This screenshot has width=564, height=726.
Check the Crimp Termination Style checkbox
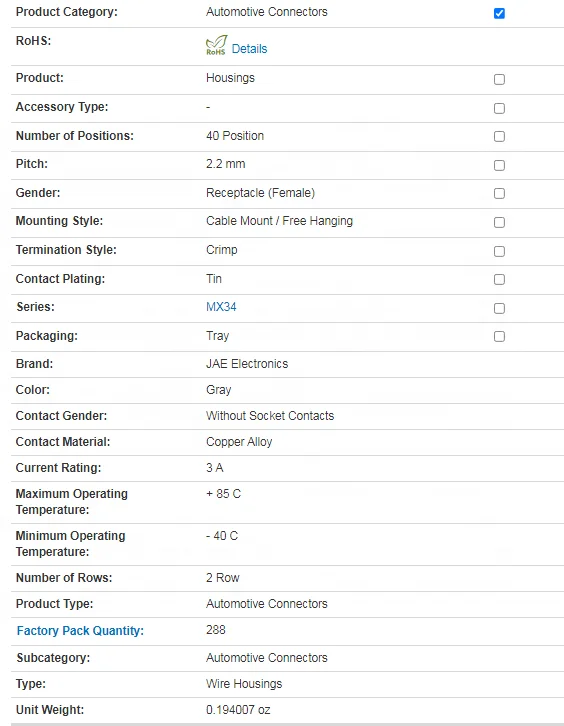point(499,251)
